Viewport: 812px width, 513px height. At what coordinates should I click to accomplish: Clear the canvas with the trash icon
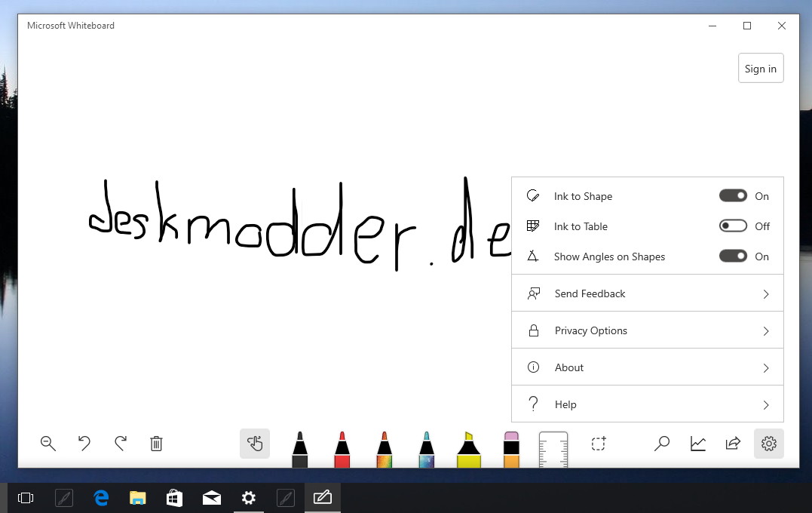pos(156,444)
